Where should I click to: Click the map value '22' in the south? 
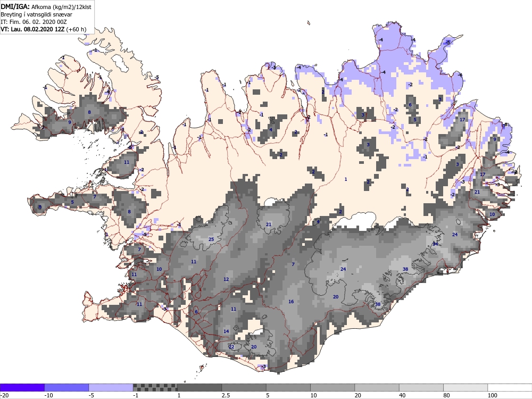(231, 347)
